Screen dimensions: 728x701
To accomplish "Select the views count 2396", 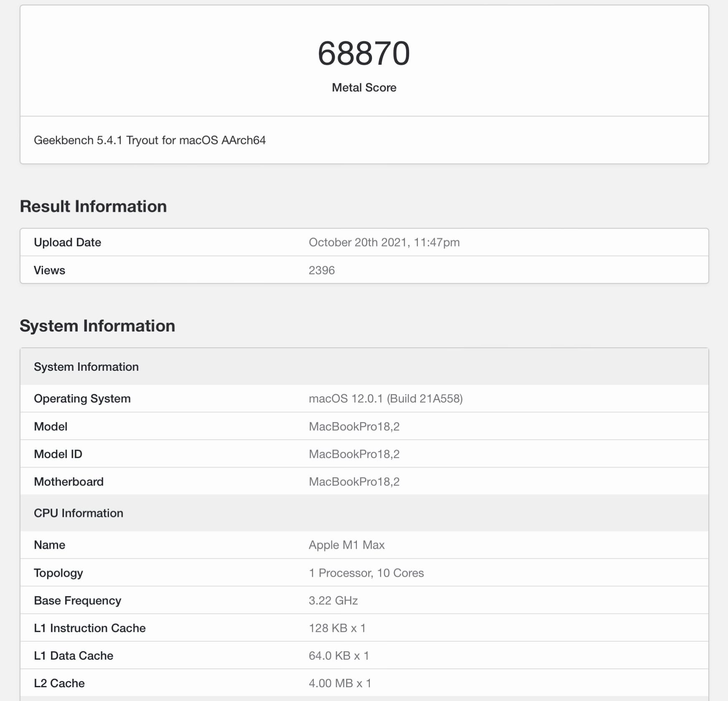I will [x=322, y=270].
